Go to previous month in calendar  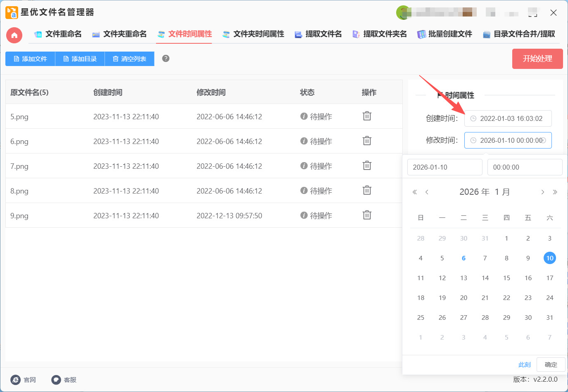click(x=427, y=192)
